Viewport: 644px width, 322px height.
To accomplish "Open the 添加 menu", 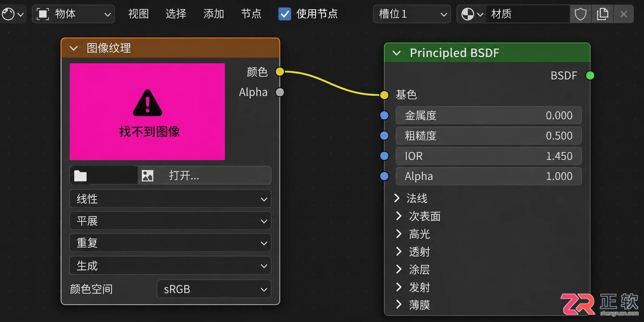I will point(213,14).
